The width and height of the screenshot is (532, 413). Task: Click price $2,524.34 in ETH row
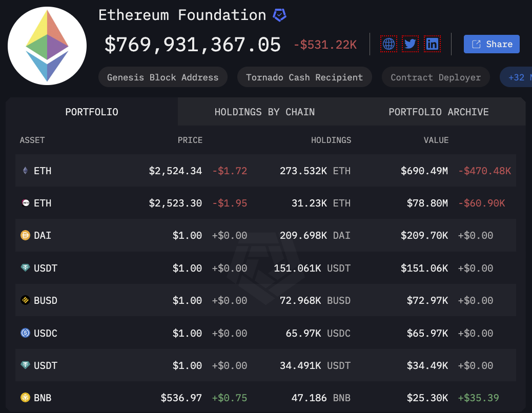pos(175,171)
